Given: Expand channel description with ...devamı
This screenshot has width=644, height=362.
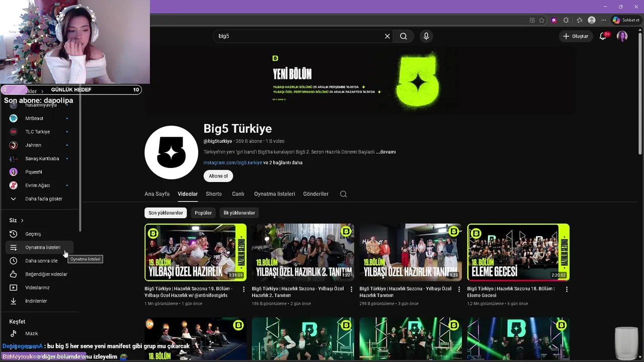Looking at the screenshot, I should tap(386, 152).
